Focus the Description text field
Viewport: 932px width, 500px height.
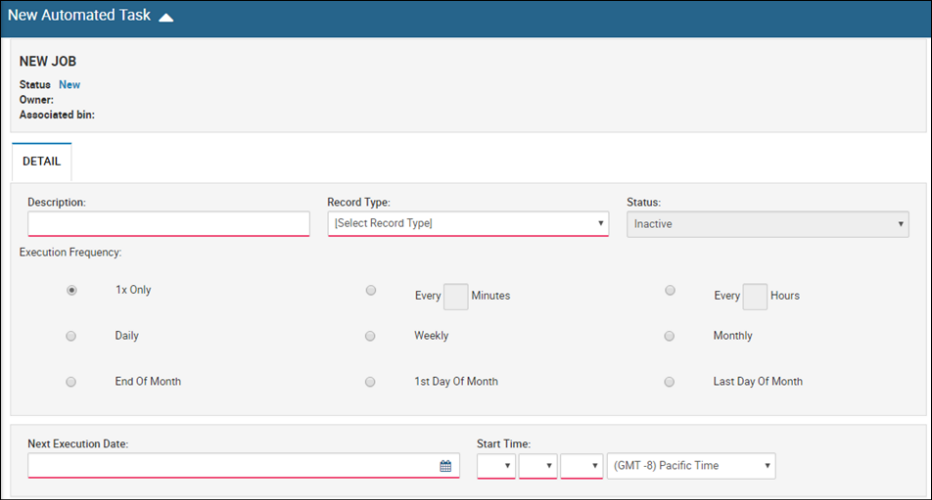[169, 224]
